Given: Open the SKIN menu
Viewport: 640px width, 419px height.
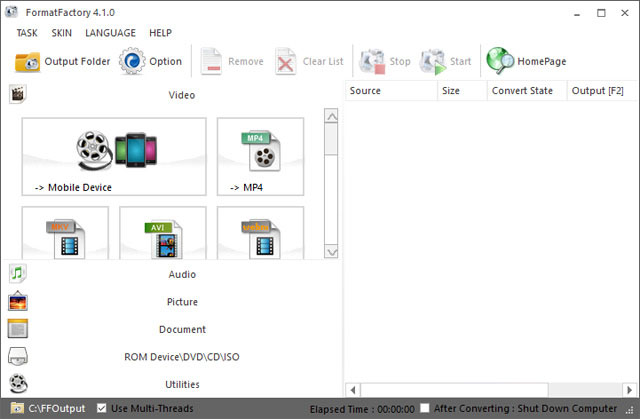Looking at the screenshot, I should click(x=62, y=33).
